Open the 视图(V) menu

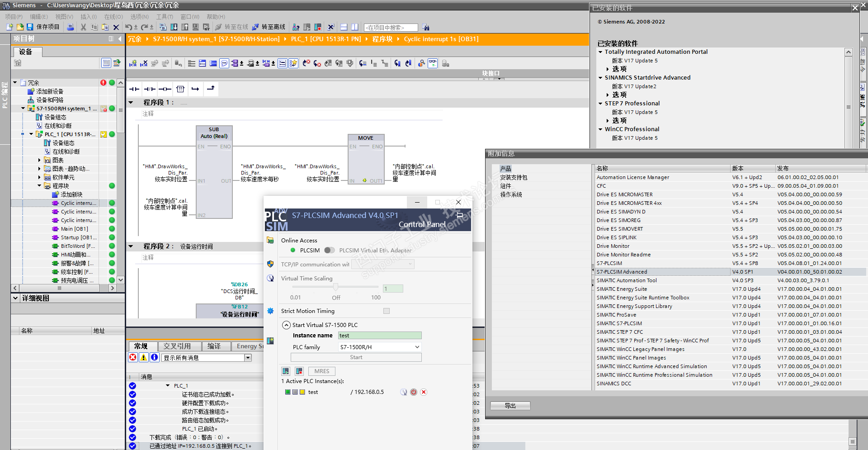tap(64, 17)
